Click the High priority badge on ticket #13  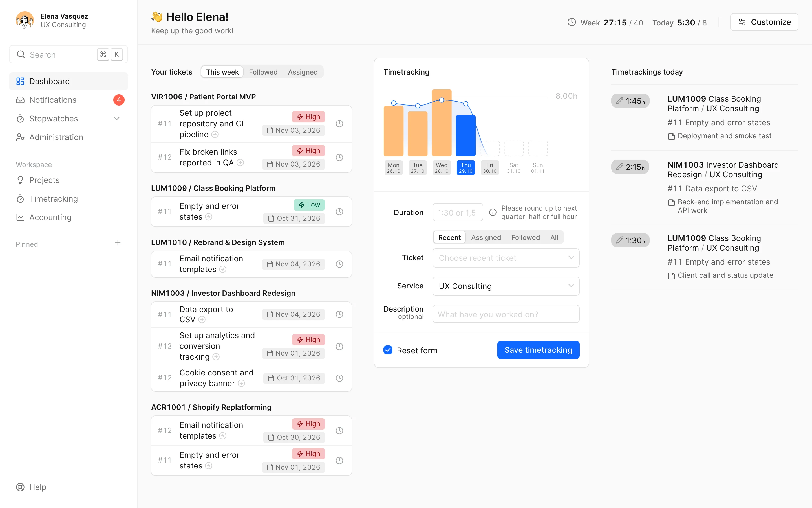click(x=308, y=340)
